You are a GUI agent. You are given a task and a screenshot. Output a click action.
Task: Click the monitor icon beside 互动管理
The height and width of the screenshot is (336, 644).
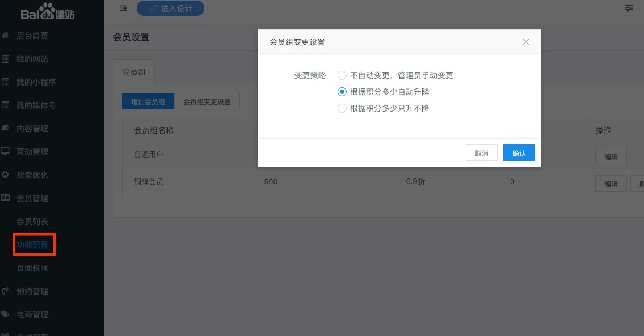click(x=6, y=152)
